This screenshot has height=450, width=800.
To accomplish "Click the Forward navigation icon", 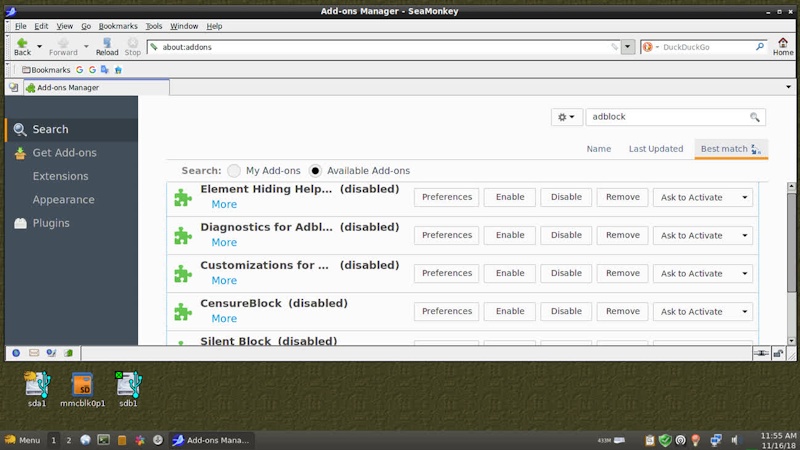I will click(63, 46).
